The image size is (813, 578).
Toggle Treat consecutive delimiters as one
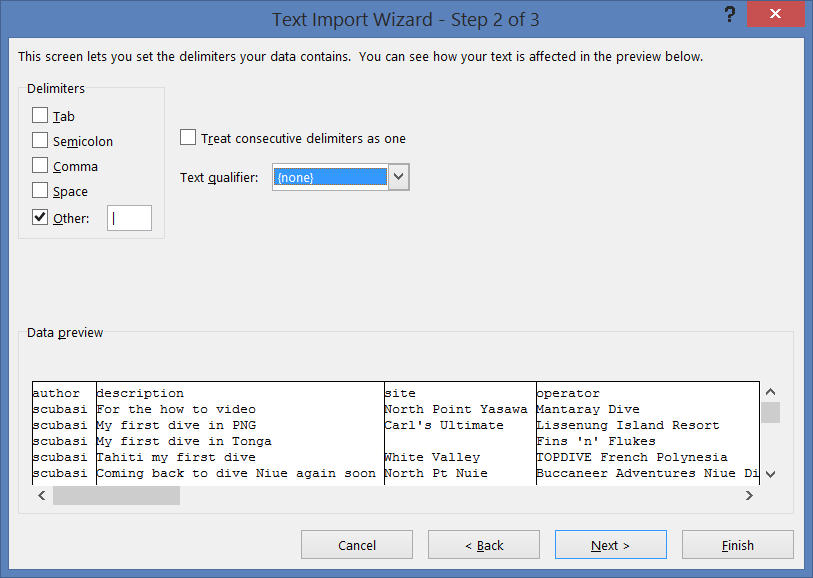(x=188, y=137)
